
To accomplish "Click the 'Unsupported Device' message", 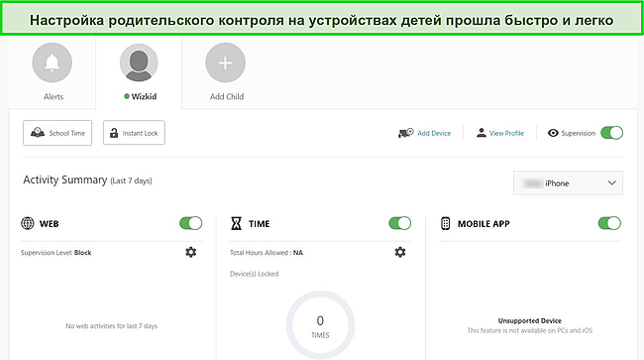I will 530,320.
